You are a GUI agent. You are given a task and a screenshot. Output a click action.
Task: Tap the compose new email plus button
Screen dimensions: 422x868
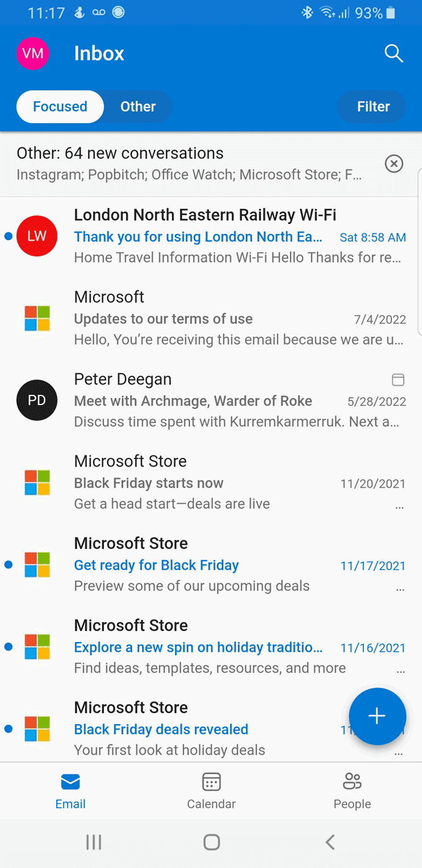click(377, 716)
